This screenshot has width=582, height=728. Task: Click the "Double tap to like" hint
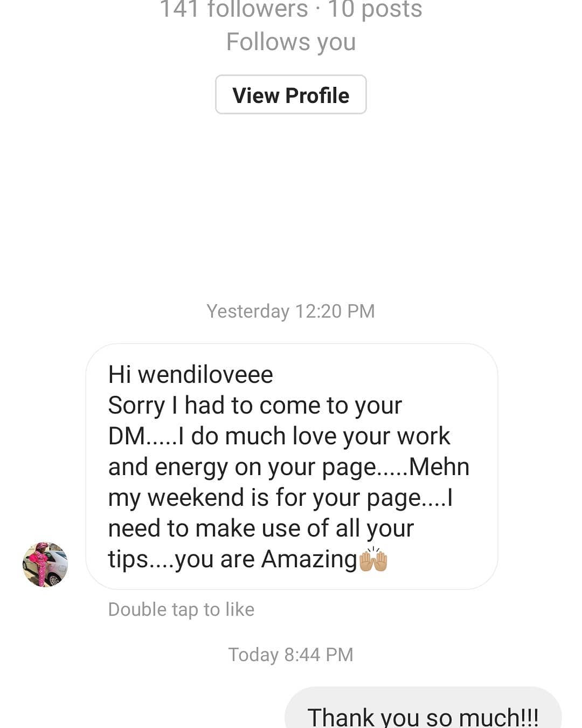tap(181, 609)
